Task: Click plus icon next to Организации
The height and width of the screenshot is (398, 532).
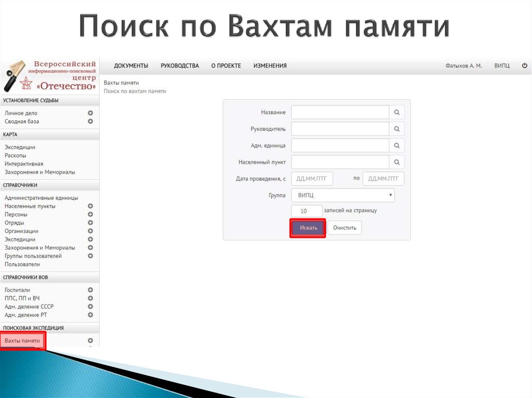Action: coord(91,231)
